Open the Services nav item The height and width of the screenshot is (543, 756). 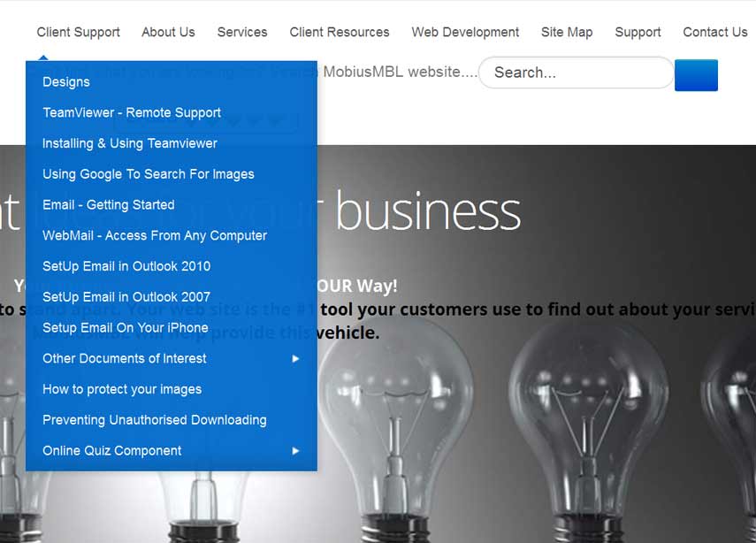242,33
